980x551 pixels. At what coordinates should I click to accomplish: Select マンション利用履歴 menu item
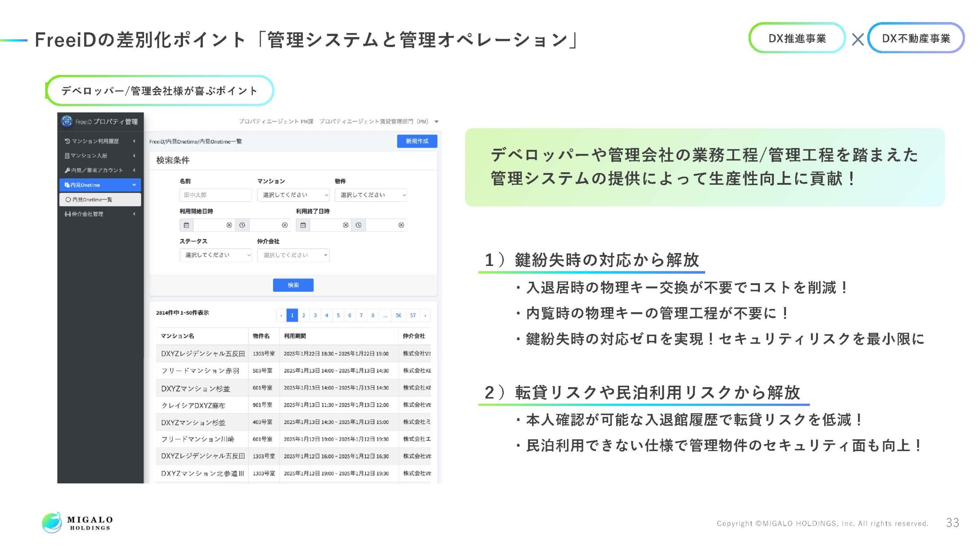[100, 141]
